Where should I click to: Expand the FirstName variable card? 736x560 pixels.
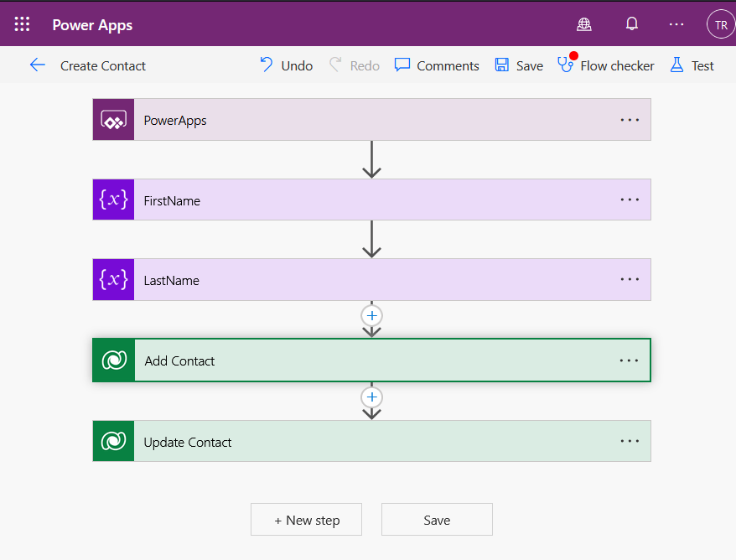[371, 200]
